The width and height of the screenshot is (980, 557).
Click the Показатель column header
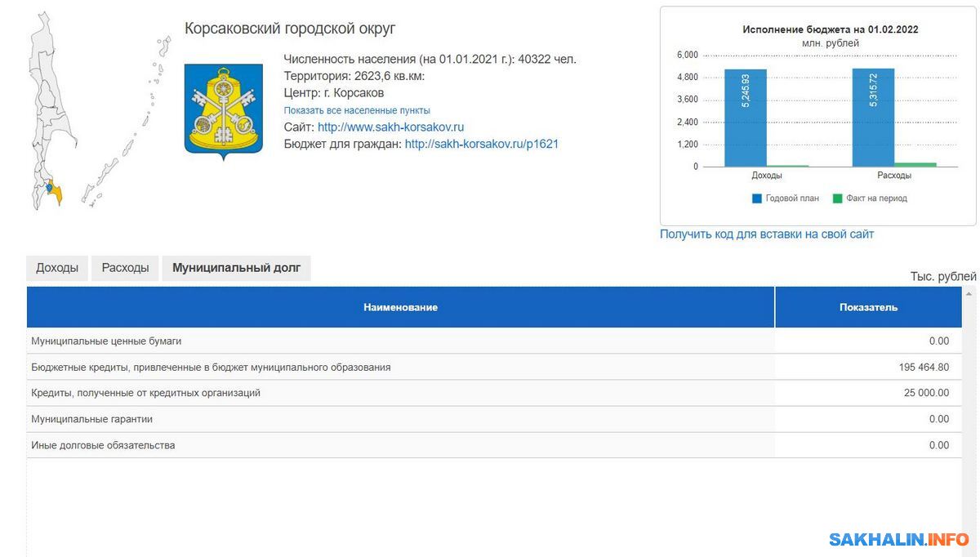(x=868, y=307)
